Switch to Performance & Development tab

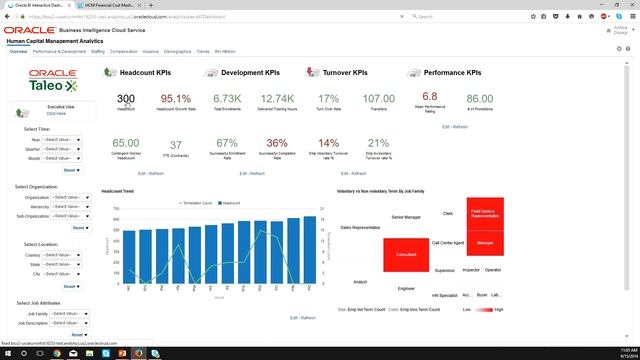pyautogui.click(x=59, y=52)
